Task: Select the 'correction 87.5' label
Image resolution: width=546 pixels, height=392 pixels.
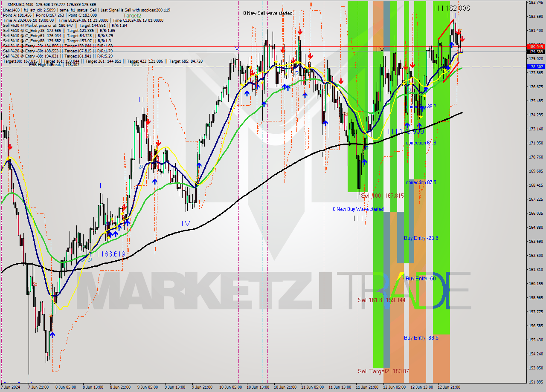Action: pos(421,182)
